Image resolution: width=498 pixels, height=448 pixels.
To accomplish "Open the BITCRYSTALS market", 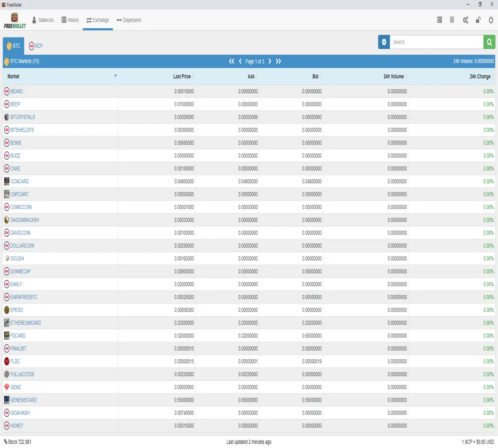I will 22,117.
